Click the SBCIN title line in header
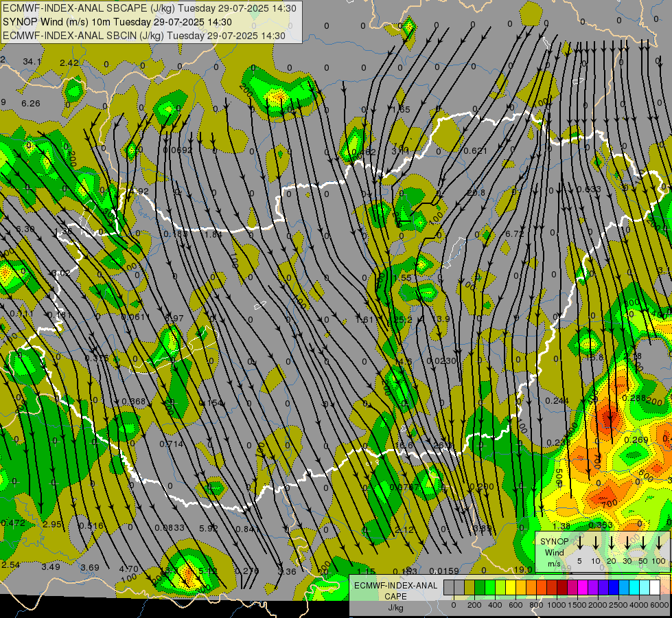This screenshot has height=618, width=672. coord(144,36)
